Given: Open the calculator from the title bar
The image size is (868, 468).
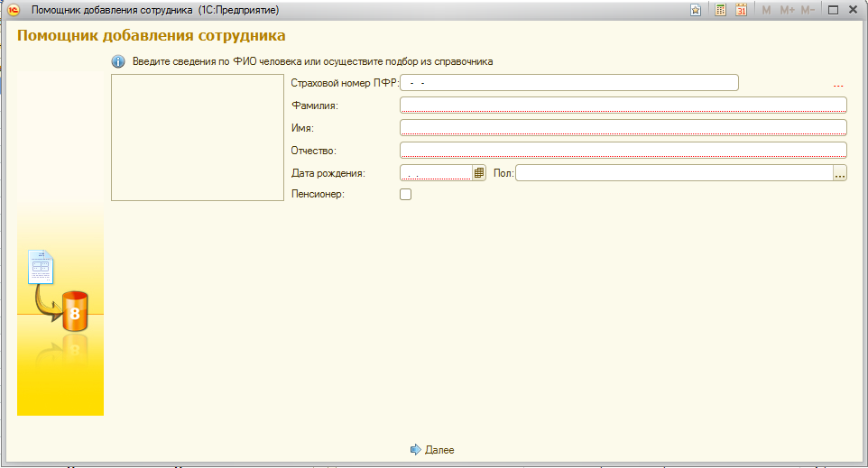Looking at the screenshot, I should click(x=721, y=10).
